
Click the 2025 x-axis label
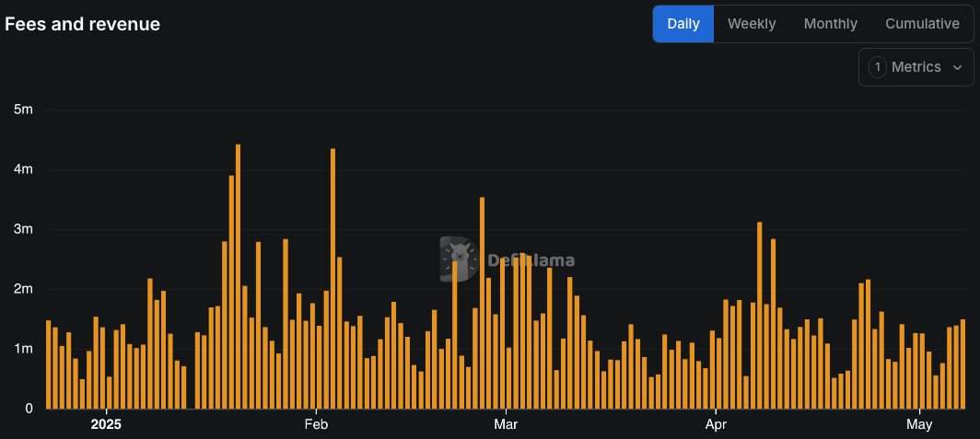tap(106, 424)
